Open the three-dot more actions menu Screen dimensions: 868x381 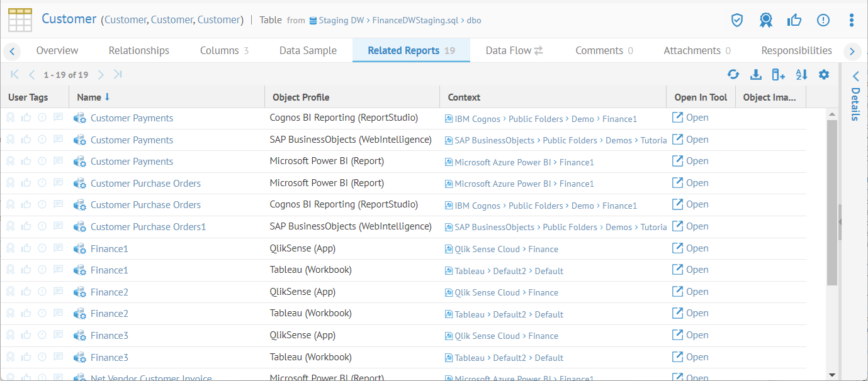click(851, 20)
